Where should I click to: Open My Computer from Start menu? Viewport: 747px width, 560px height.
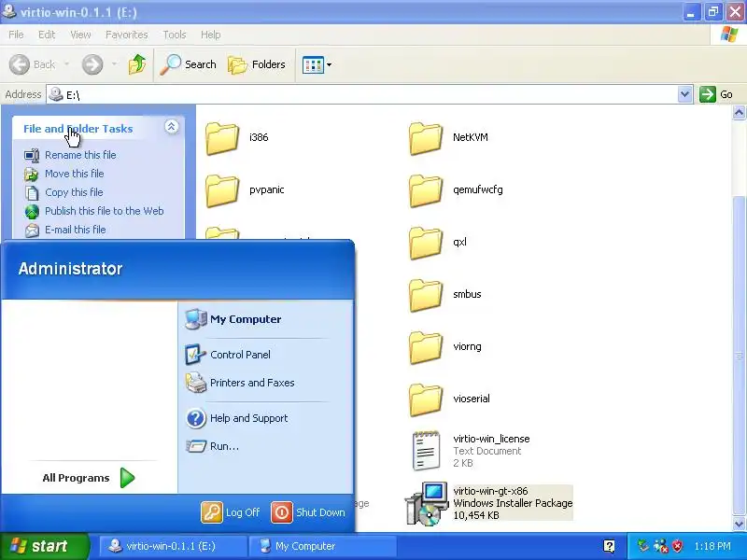coord(233,319)
